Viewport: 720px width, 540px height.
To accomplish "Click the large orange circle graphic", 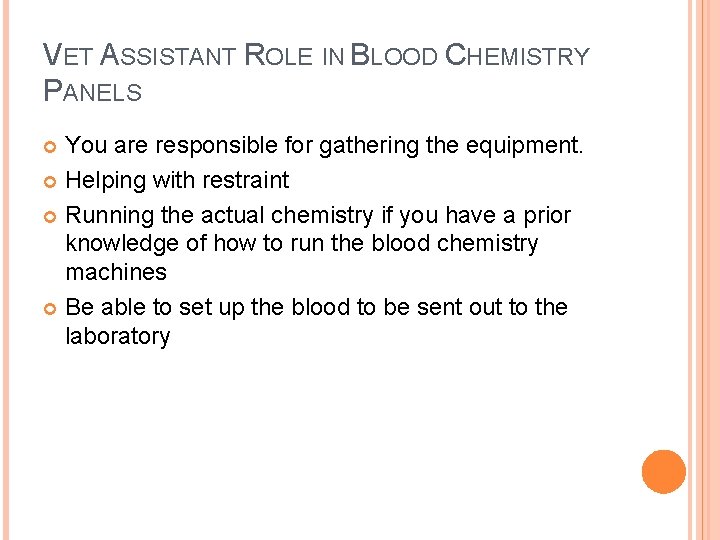I will pyautogui.click(x=664, y=472).
